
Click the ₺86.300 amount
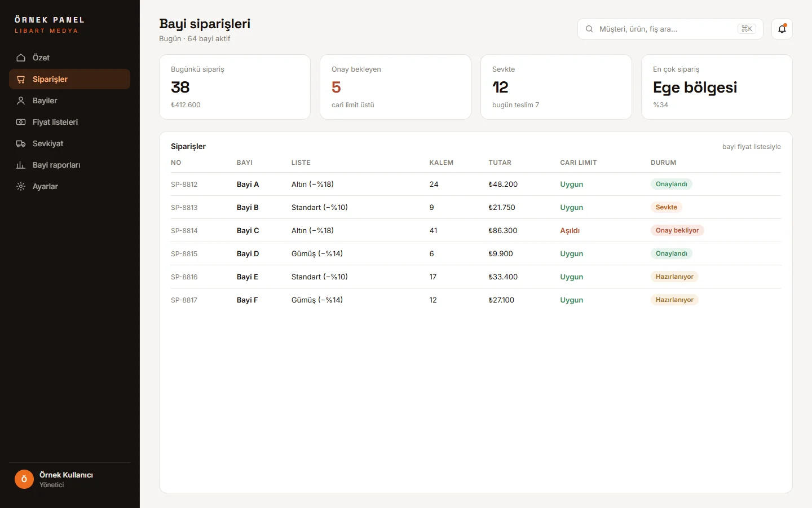[x=503, y=231]
